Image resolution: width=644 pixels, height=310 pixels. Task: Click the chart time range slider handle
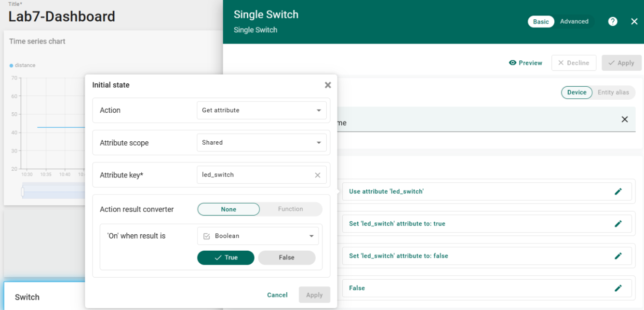point(23,192)
